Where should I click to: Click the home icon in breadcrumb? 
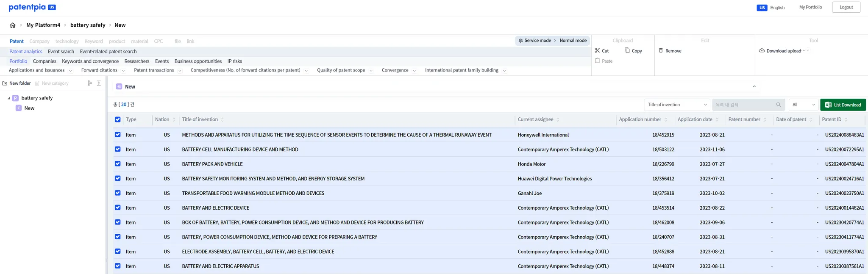[x=13, y=25]
